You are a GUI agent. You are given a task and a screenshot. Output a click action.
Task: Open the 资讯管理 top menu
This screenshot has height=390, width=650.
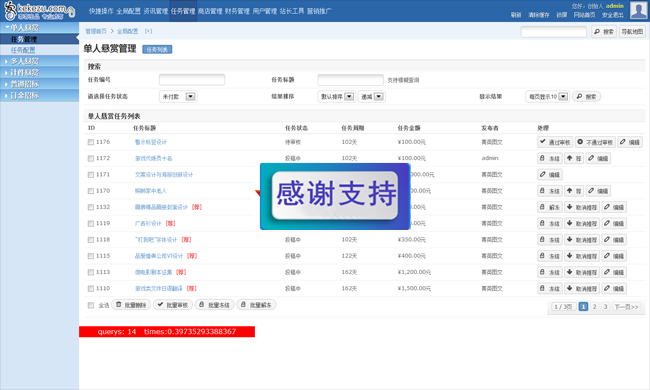click(156, 11)
